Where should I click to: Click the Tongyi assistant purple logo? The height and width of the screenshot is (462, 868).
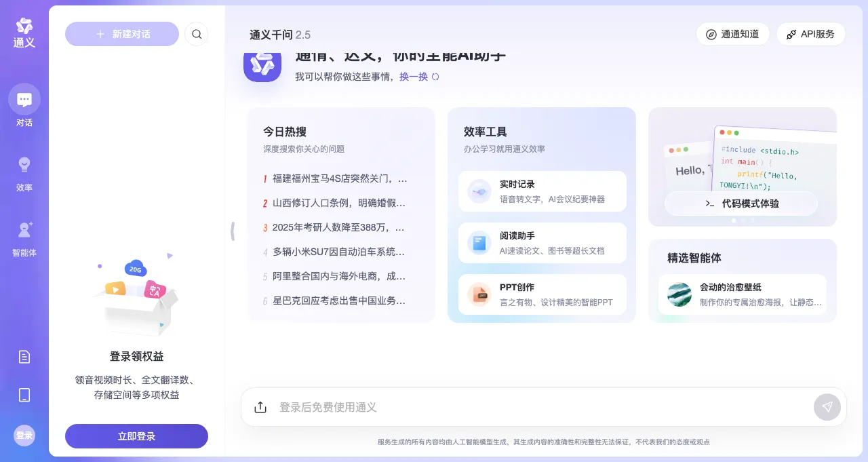(262, 64)
